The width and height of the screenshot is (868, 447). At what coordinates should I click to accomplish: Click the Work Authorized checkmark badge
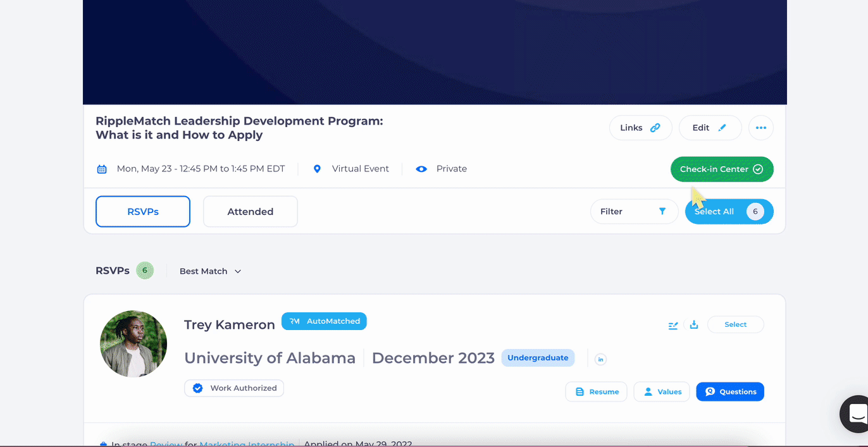click(x=198, y=388)
